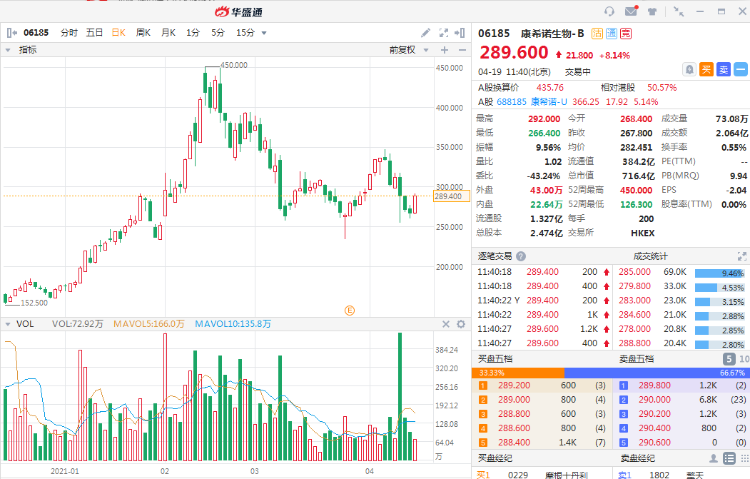Zoom out chart with minus icon
The width and height of the screenshot is (750, 479).
pyautogui.click(x=462, y=50)
